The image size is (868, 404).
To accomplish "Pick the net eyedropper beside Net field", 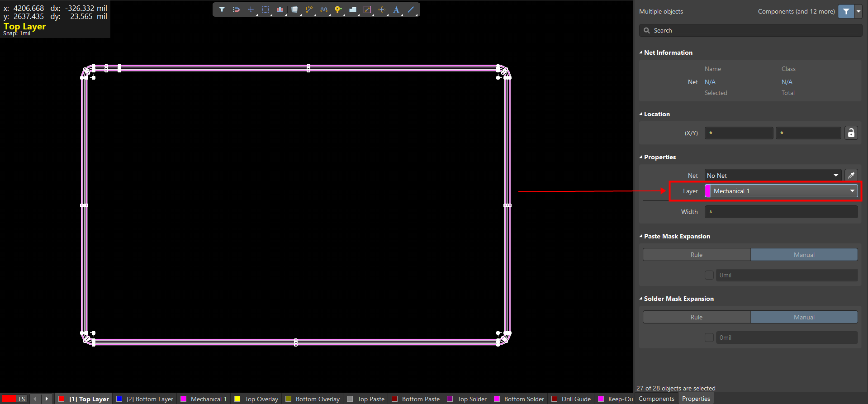I will tap(851, 176).
